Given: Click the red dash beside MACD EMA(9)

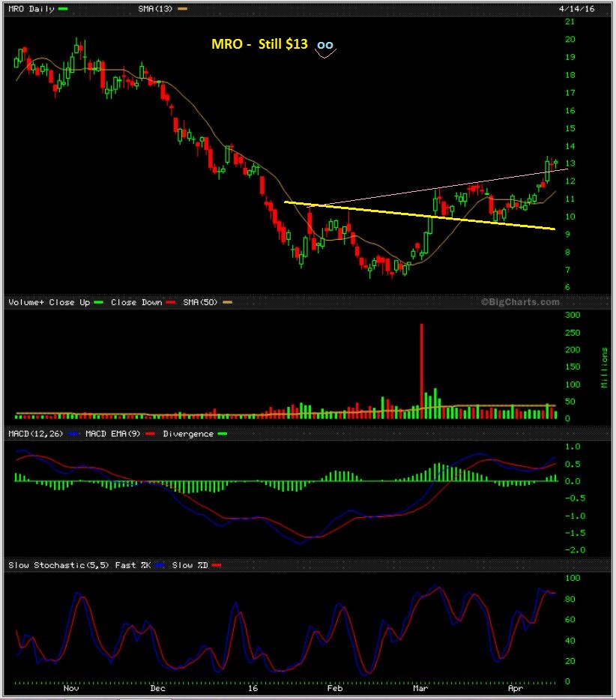Looking at the screenshot, I should 151,433.
